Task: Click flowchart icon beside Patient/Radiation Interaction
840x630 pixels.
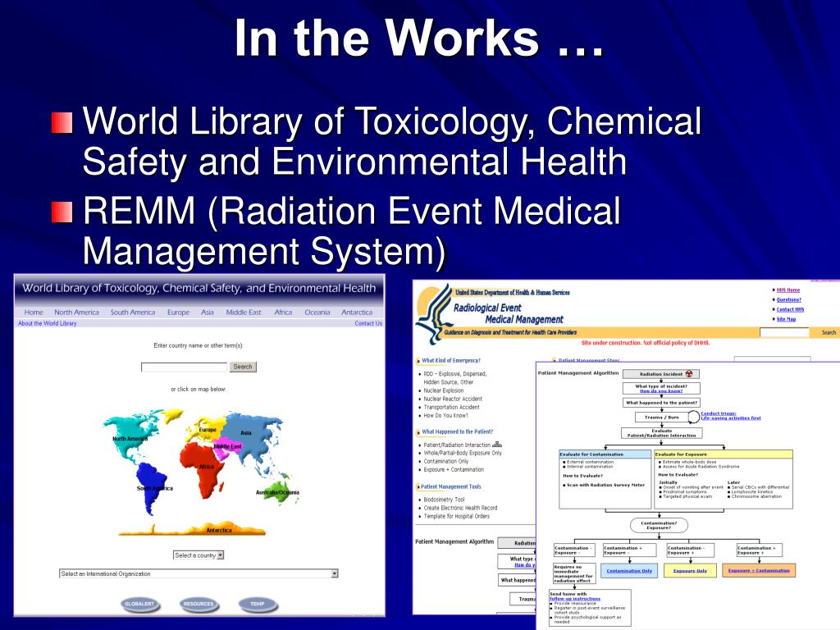Action: coord(497,444)
